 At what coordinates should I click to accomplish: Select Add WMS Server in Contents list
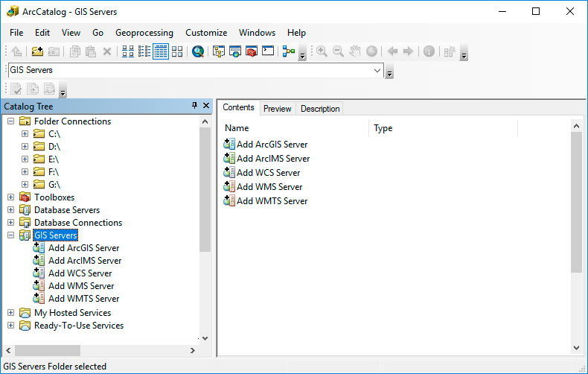coord(263,186)
